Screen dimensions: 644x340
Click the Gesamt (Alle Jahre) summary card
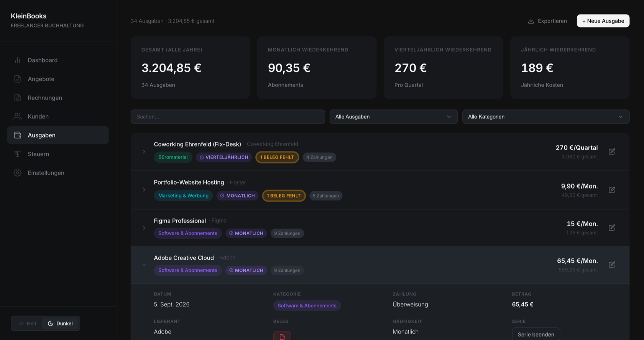coord(190,68)
